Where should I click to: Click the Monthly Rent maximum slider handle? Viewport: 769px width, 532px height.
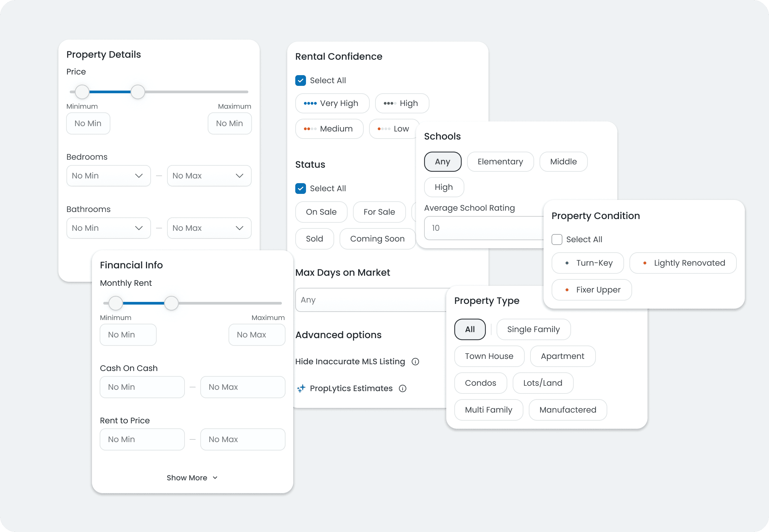tap(171, 303)
